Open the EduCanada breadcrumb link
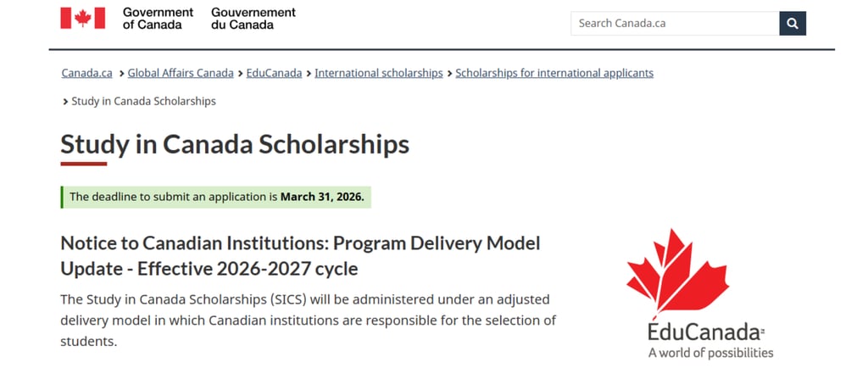The image size is (868, 368). tap(274, 73)
